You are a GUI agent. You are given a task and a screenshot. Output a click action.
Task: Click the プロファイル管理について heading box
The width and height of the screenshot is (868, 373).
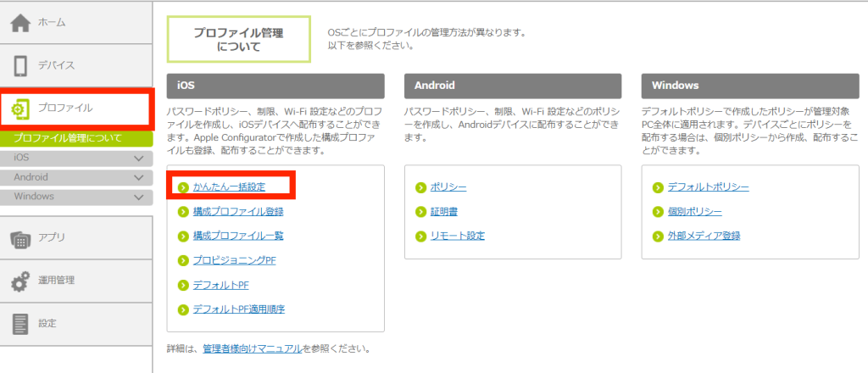(238, 40)
